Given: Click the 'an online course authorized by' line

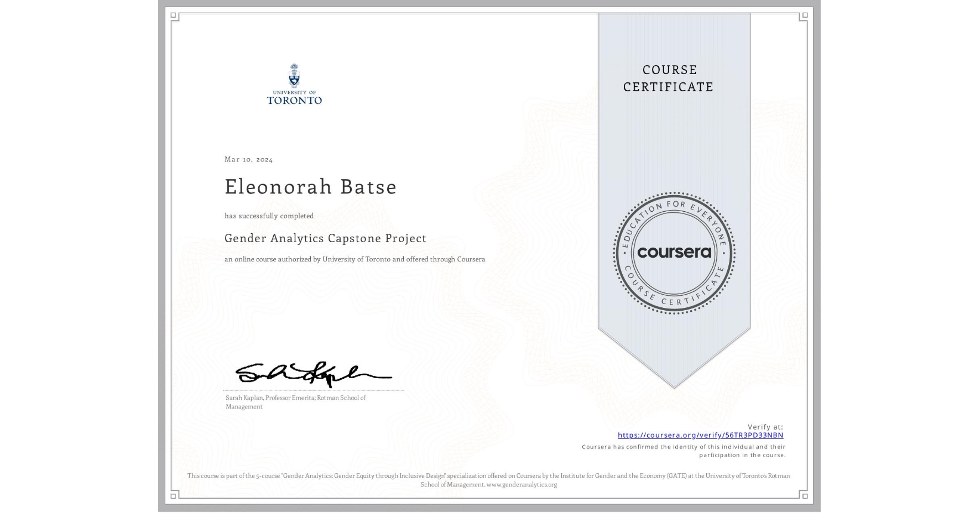Looking at the screenshot, I should (x=355, y=259).
